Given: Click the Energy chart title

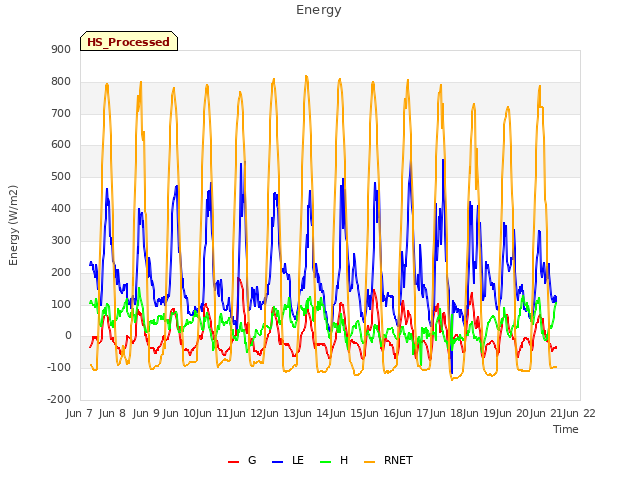Looking at the screenshot, I should [x=319, y=10].
